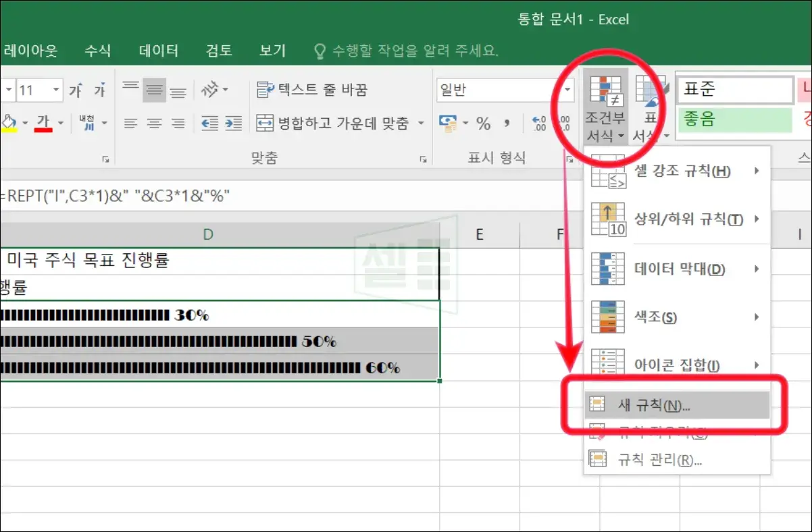Expand the 셀 강조 규칙 submenu arrow
812x532 pixels.
(757, 171)
